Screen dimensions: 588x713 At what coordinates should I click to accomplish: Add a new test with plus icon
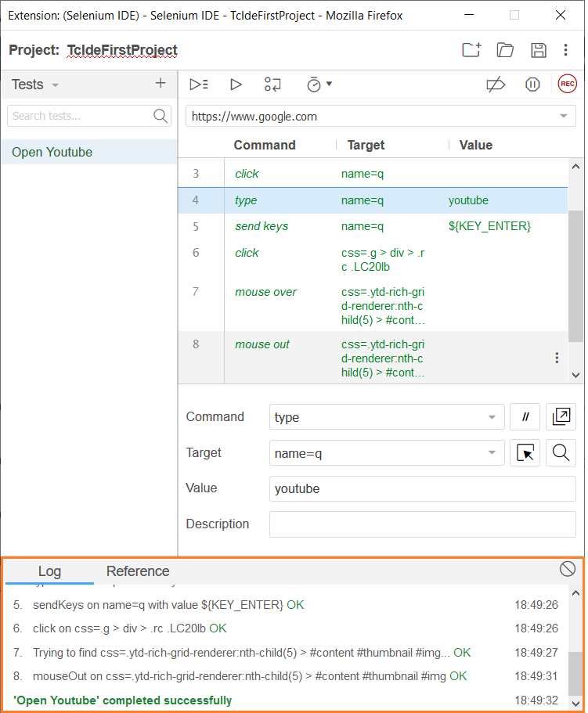(160, 83)
